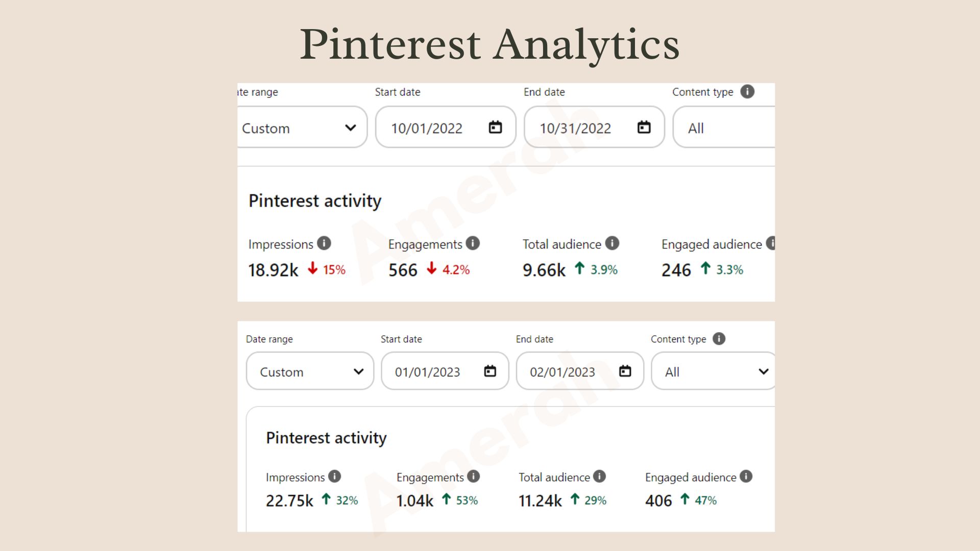Click info icon next to top Impressions
Viewport: 980px width, 551px height.
click(324, 243)
